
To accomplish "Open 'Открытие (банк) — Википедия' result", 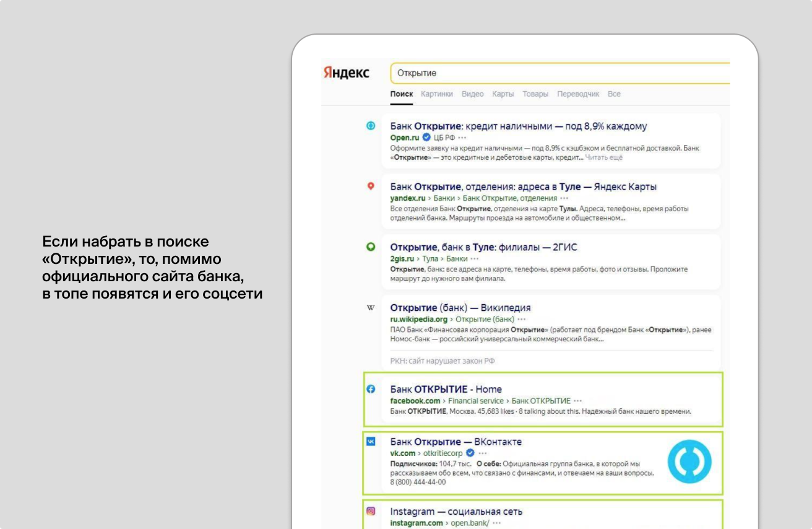I will click(x=460, y=308).
